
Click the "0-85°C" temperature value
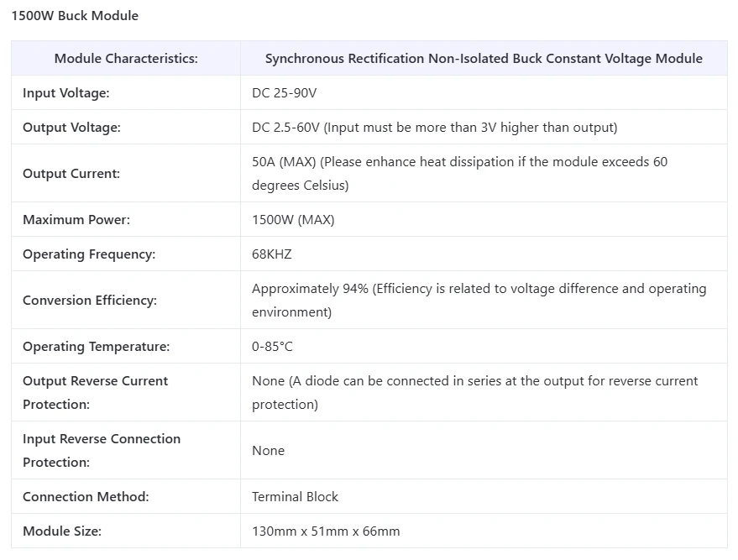[272, 347]
